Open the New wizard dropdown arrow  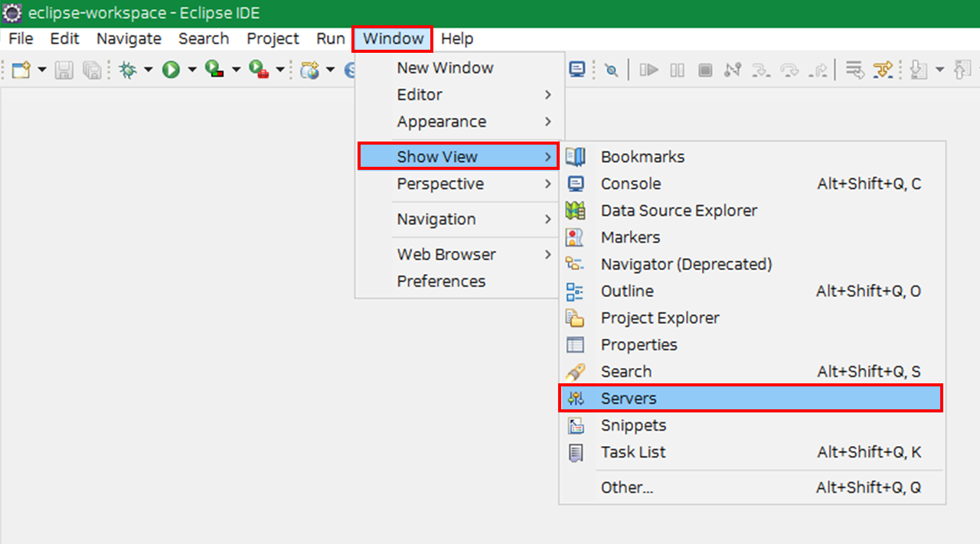[42, 70]
